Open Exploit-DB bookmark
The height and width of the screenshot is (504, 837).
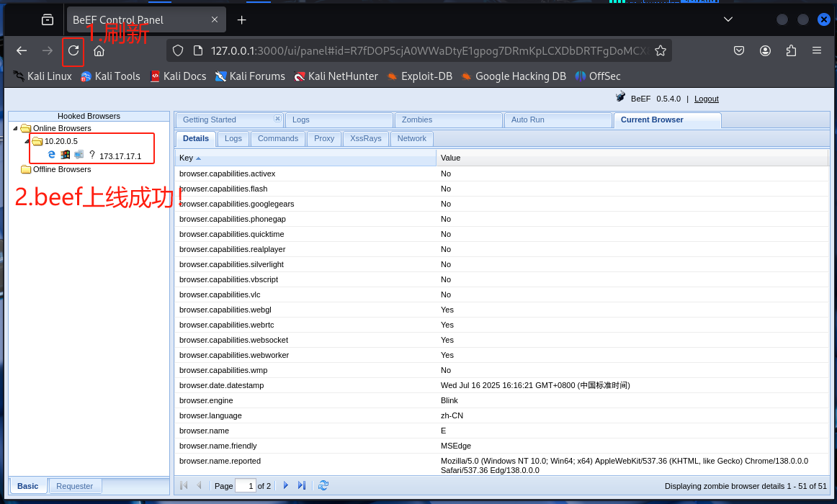419,76
